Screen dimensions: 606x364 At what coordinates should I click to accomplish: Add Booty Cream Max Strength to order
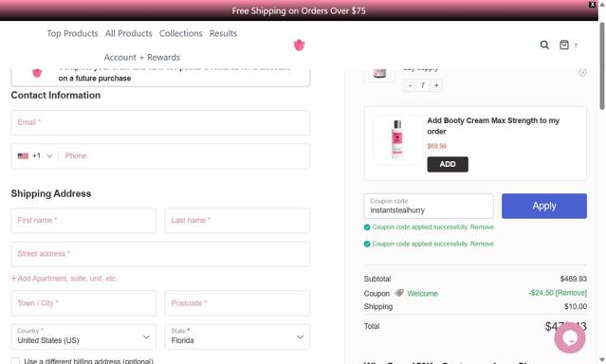coord(448,164)
